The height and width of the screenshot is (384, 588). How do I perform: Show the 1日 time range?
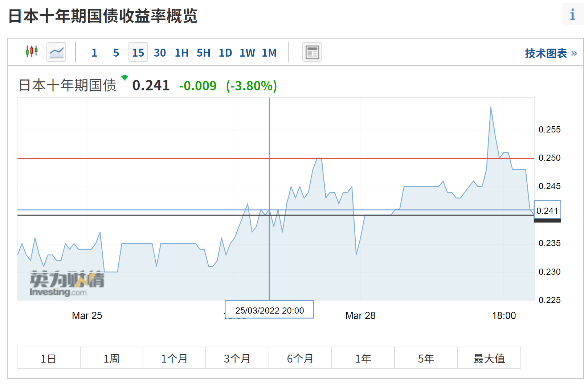(48, 358)
